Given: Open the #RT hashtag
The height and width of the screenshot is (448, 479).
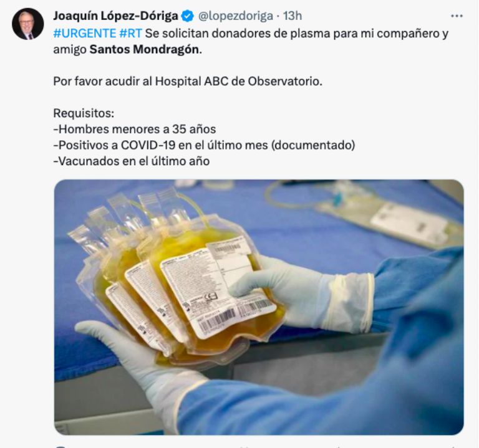Looking at the screenshot, I should [x=130, y=33].
